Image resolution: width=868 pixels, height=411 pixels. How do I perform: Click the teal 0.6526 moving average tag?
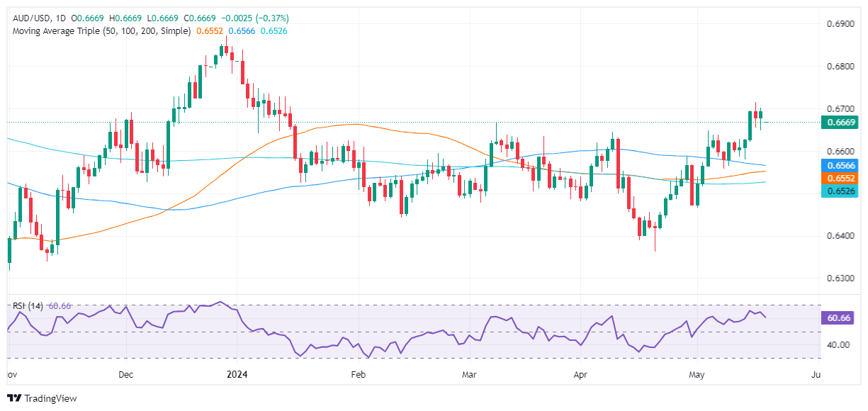[x=839, y=192]
